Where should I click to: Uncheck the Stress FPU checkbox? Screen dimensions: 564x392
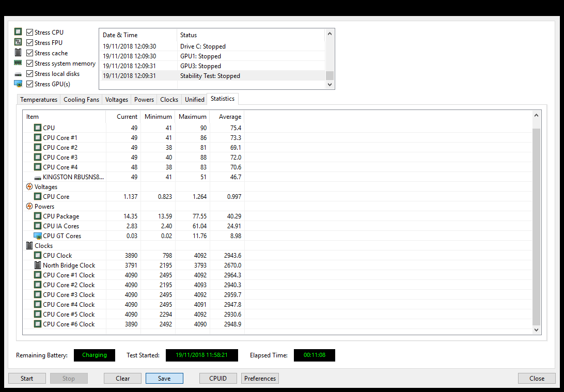click(x=30, y=42)
